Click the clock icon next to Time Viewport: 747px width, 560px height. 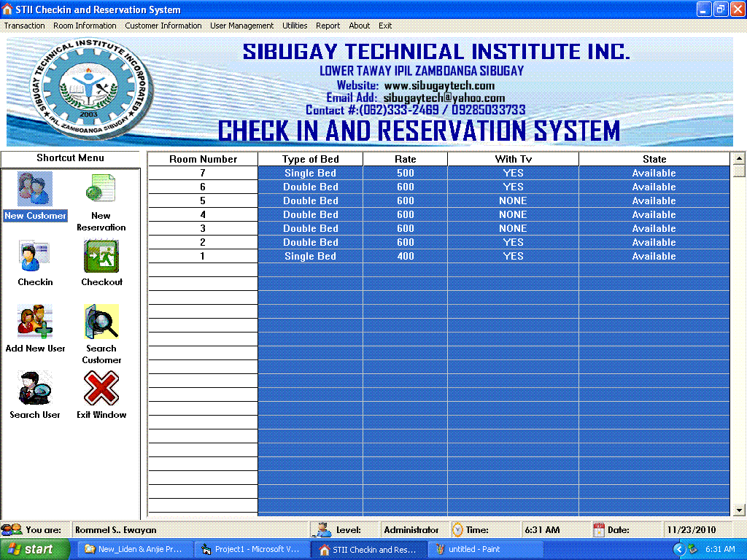click(x=457, y=529)
